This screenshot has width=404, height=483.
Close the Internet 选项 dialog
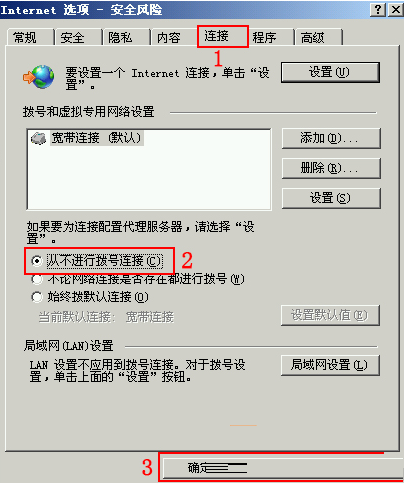pyautogui.click(x=396, y=10)
